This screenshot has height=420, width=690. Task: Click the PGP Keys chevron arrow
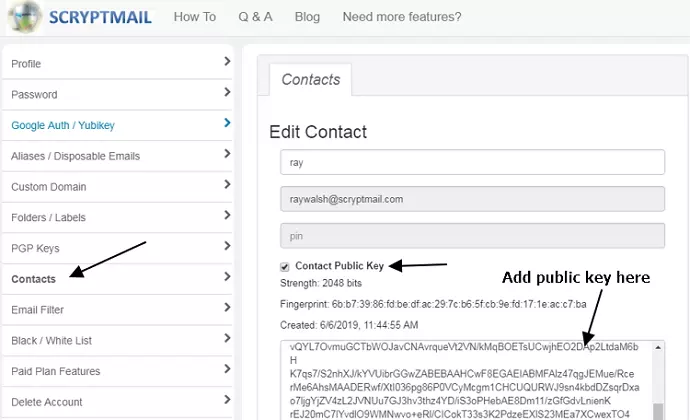(227, 247)
